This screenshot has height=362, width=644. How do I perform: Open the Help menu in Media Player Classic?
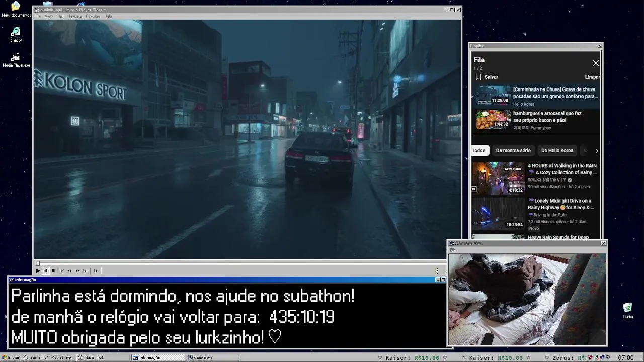(108, 16)
